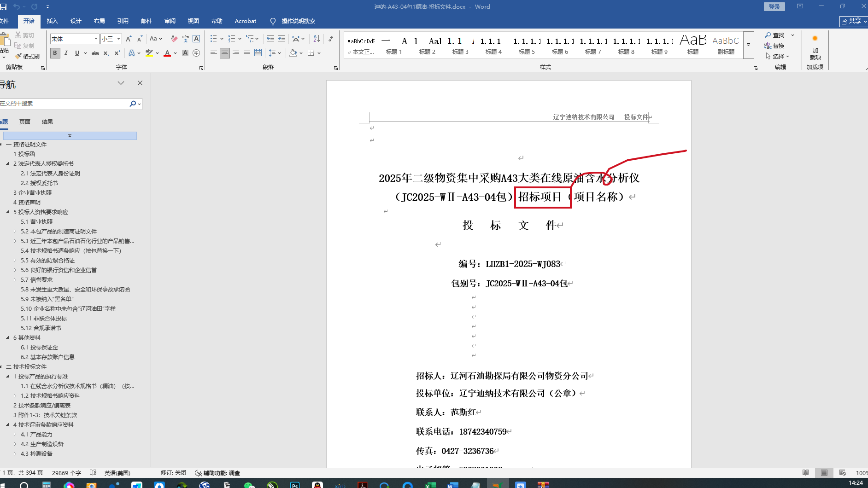The height and width of the screenshot is (488, 868).
Task: Toggle show paragraph marks
Action: 331,39
